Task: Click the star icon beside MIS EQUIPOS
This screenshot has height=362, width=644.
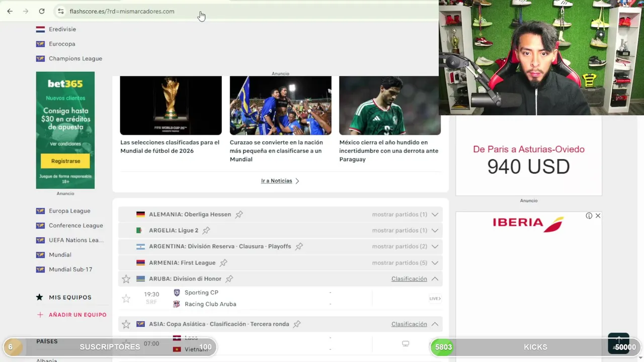Action: click(x=40, y=297)
